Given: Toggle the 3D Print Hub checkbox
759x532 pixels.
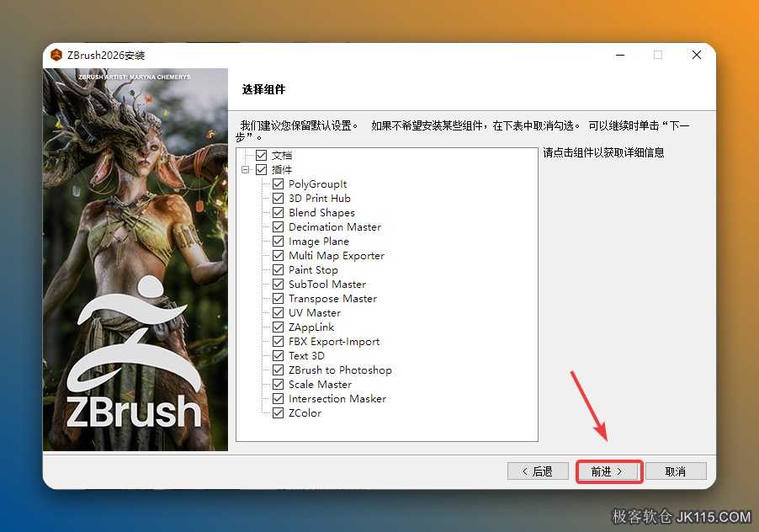Looking at the screenshot, I should click(x=278, y=198).
